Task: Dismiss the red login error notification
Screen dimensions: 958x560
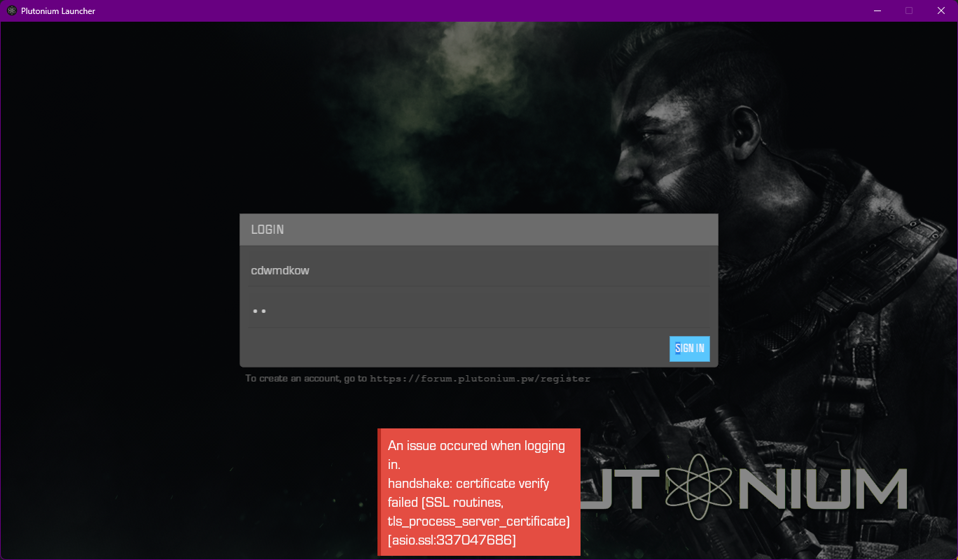Action: [479, 492]
